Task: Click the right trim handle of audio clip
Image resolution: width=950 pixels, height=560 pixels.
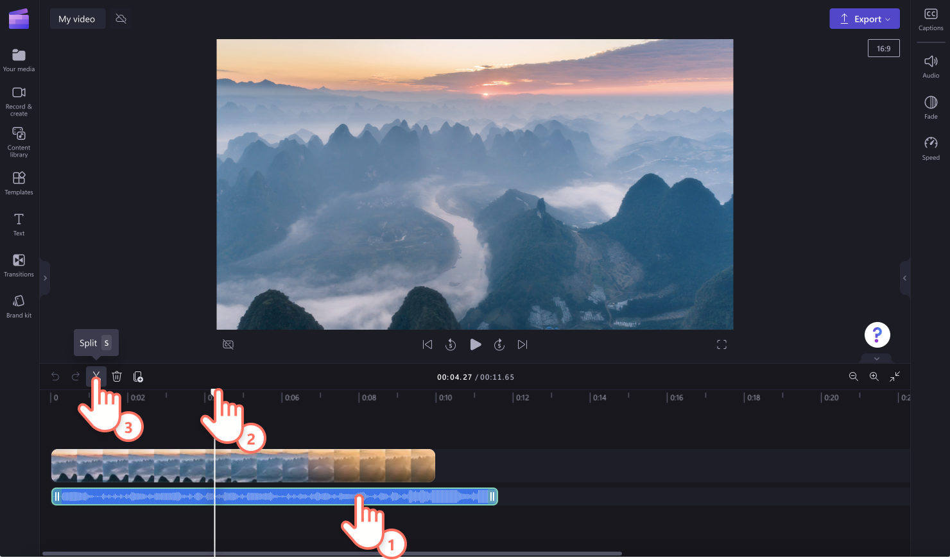Action: click(x=492, y=496)
